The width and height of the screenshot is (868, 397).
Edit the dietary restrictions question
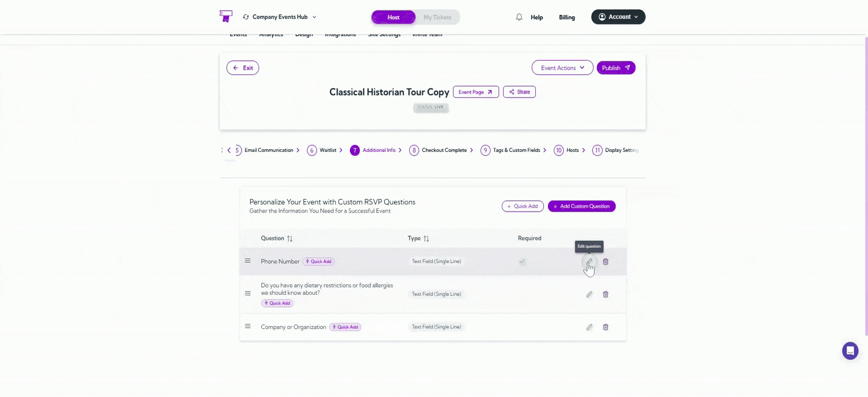click(589, 294)
